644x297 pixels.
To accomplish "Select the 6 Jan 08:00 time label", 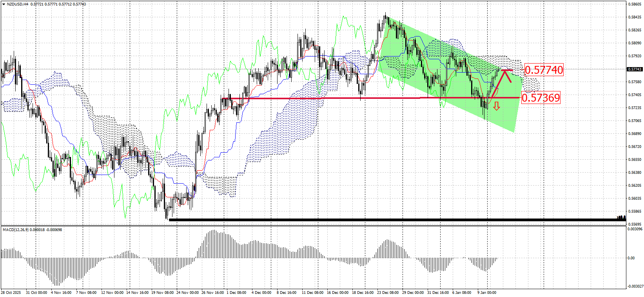I will pyautogui.click(x=462, y=293).
